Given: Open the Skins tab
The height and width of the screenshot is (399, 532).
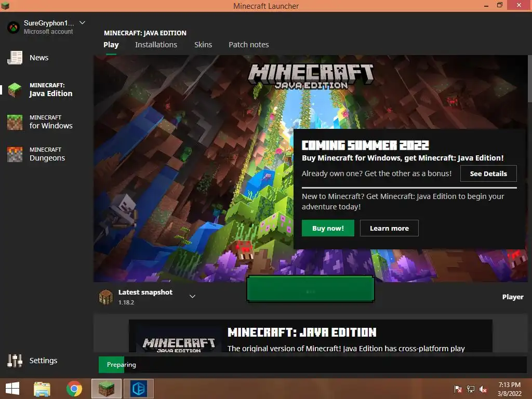Looking at the screenshot, I should [x=203, y=45].
